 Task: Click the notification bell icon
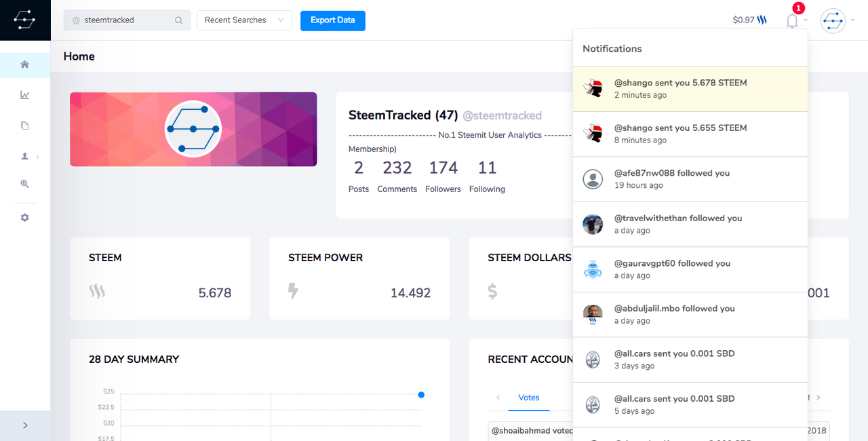(x=792, y=21)
